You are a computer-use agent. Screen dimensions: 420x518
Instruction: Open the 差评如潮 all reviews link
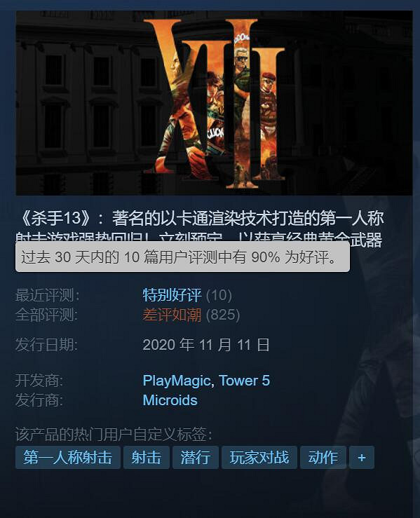coord(172,315)
